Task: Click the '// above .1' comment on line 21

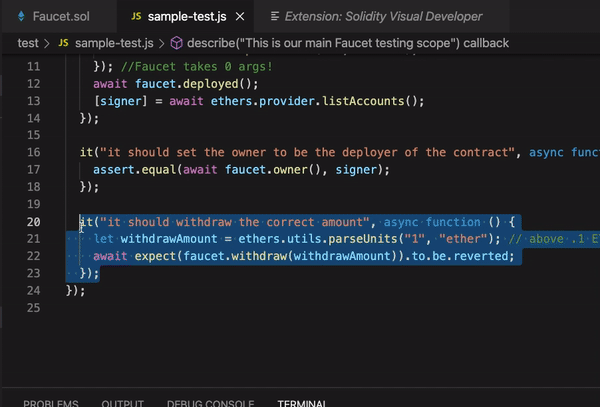Action: [x=554, y=239]
